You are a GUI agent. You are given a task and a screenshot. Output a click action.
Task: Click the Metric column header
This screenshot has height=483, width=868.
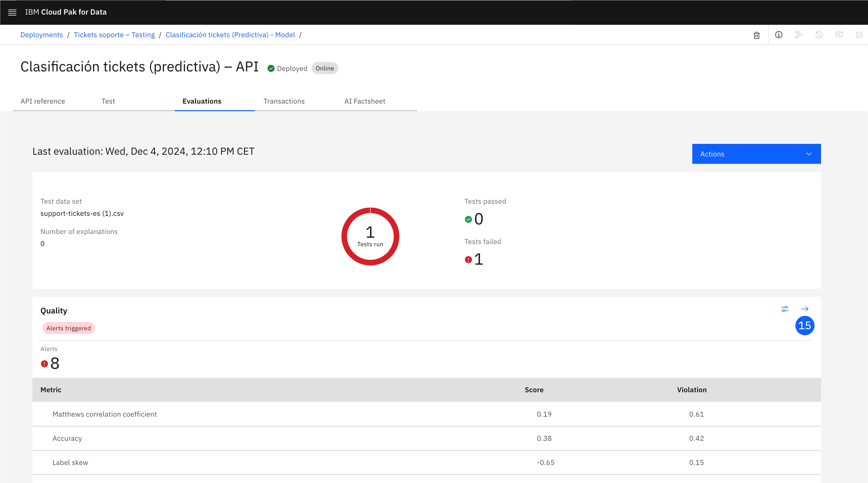point(51,390)
